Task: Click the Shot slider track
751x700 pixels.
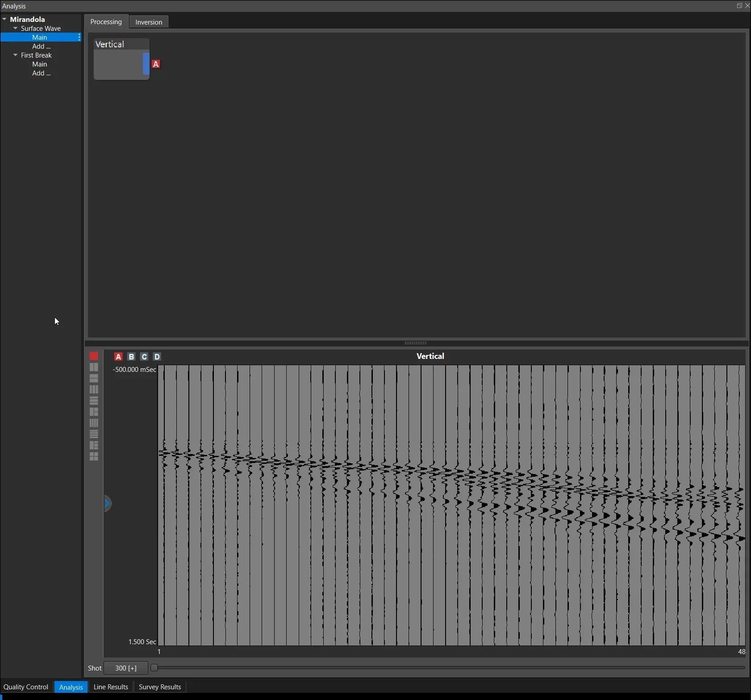Action: coord(448,668)
